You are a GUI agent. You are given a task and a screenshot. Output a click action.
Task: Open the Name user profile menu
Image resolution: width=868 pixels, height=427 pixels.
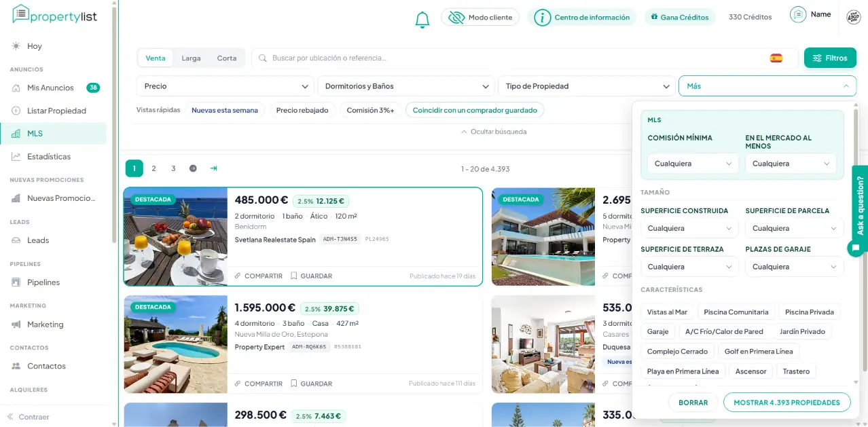(x=810, y=14)
